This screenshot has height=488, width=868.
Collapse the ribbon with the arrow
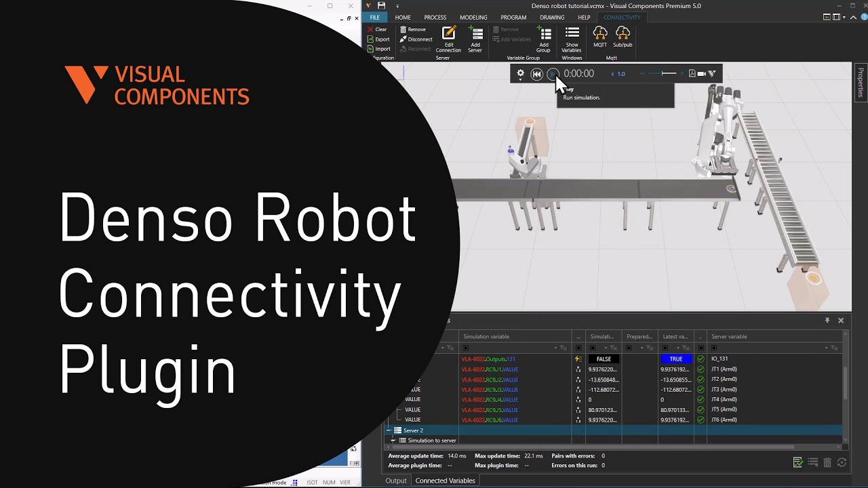click(853, 18)
